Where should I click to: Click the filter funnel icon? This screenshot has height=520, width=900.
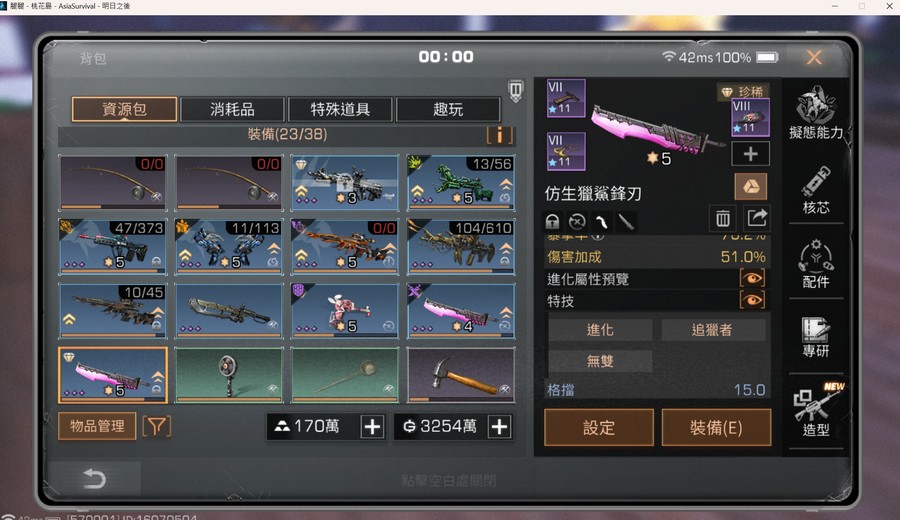click(157, 426)
